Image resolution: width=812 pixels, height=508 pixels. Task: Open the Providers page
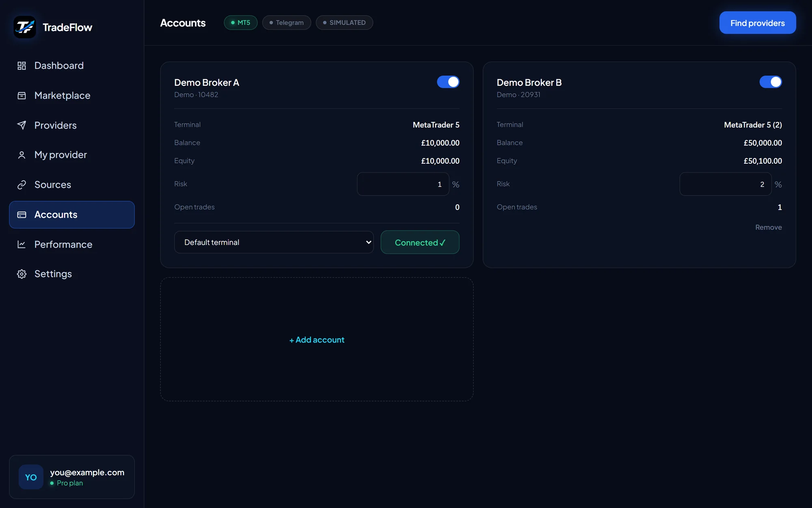coord(72,125)
